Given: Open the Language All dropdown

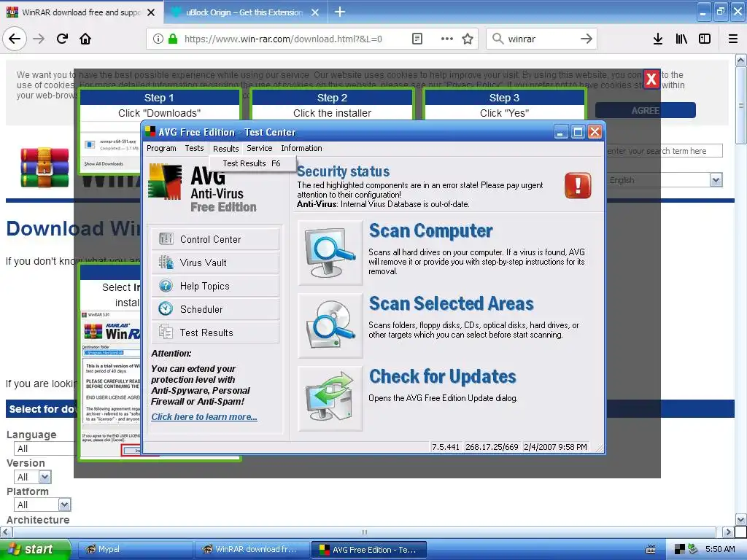Looking at the screenshot, I should click(x=44, y=448).
